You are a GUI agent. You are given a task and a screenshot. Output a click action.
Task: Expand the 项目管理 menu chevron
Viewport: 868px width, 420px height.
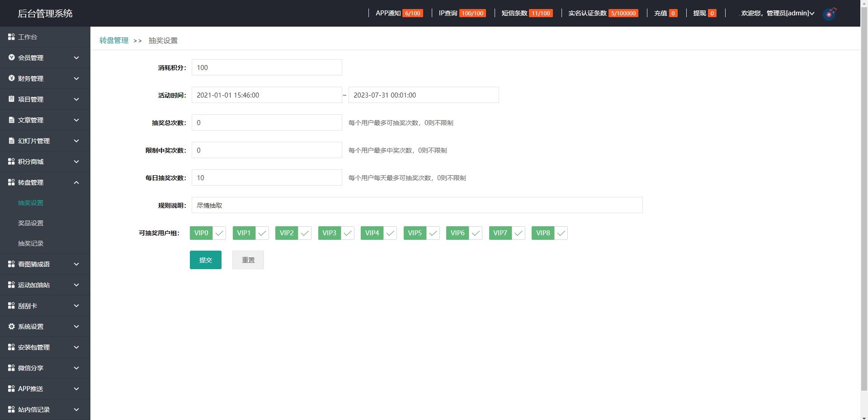[x=76, y=99]
